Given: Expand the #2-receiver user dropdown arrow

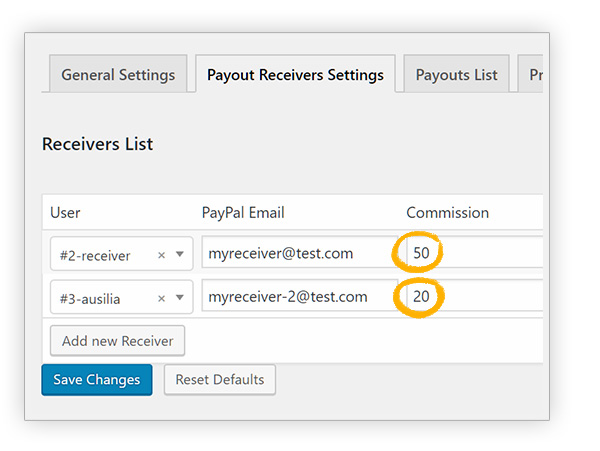Looking at the screenshot, I should pos(179,254).
